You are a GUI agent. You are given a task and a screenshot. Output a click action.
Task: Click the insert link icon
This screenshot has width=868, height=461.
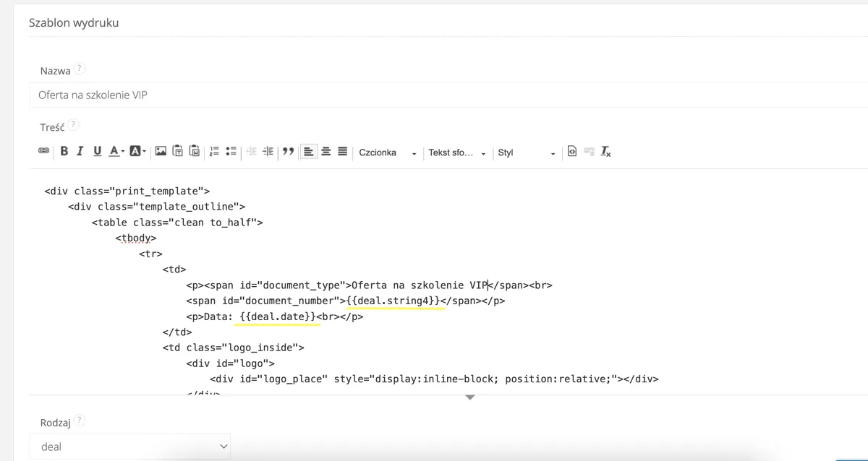[x=43, y=152]
